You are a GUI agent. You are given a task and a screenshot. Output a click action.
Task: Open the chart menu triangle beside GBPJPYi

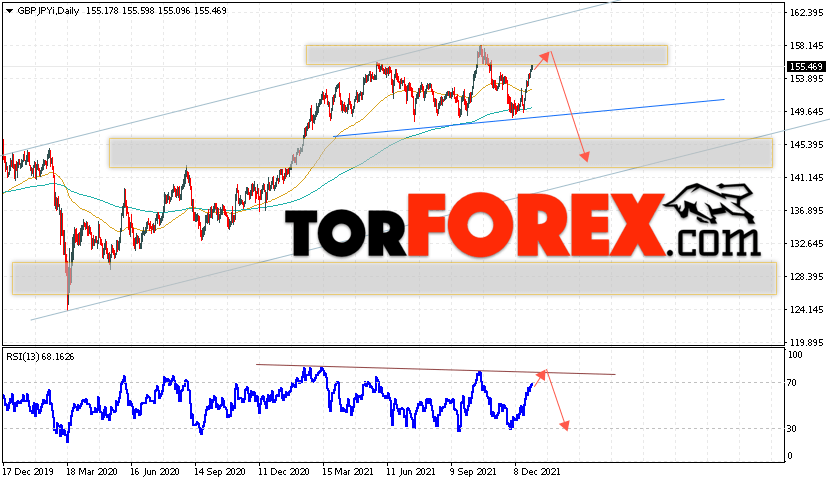[x=9, y=11]
